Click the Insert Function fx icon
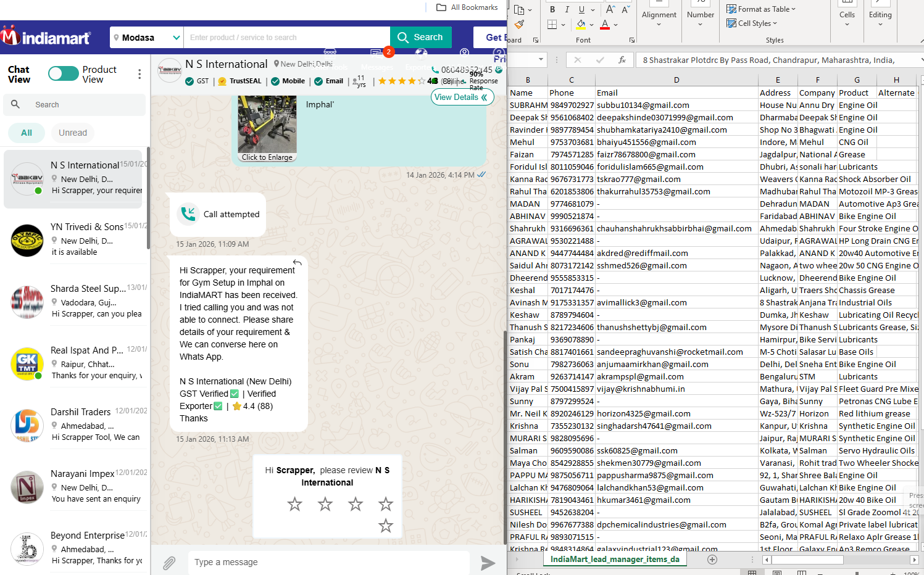This screenshot has height=575, width=924. [x=622, y=60]
